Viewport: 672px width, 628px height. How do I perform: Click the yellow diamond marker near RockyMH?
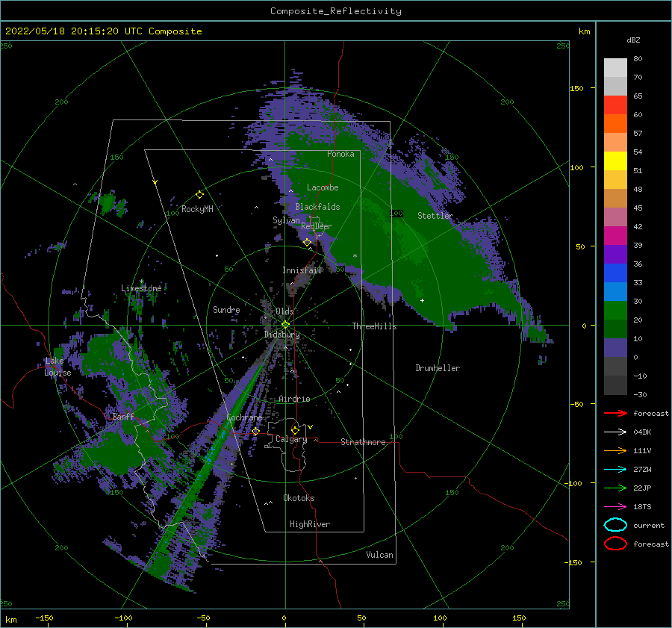point(199,195)
